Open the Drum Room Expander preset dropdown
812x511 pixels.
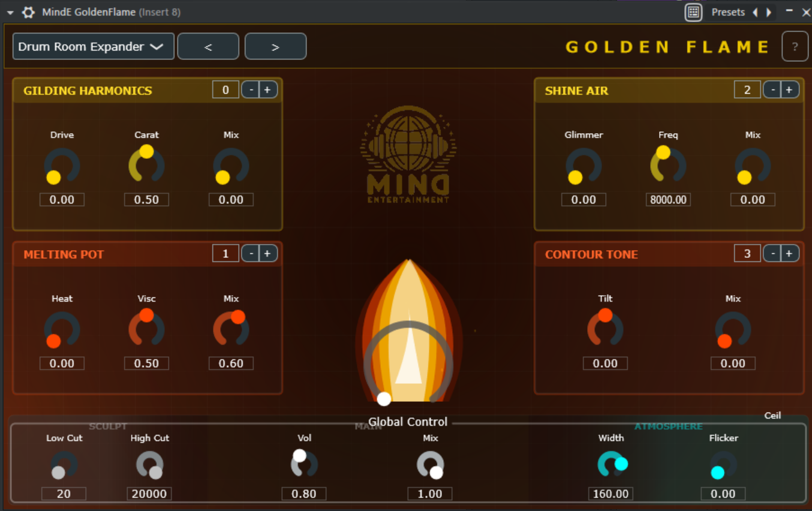(x=93, y=46)
